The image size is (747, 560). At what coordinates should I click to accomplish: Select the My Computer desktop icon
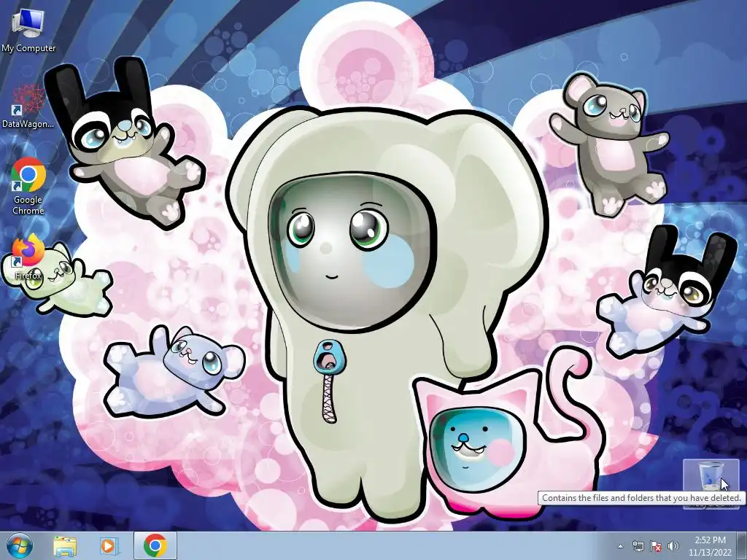(x=28, y=30)
